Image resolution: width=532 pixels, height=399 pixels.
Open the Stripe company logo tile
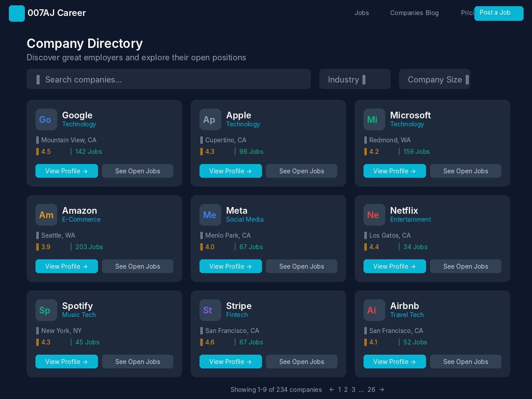(x=210, y=310)
